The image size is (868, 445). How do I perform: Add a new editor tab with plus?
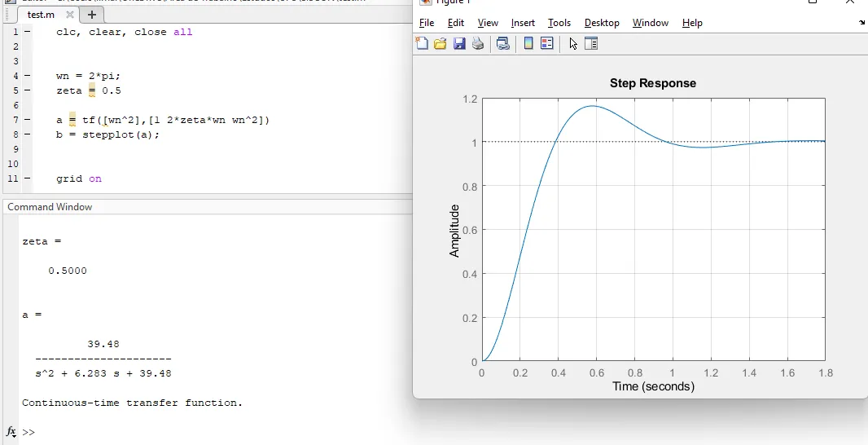pos(92,15)
